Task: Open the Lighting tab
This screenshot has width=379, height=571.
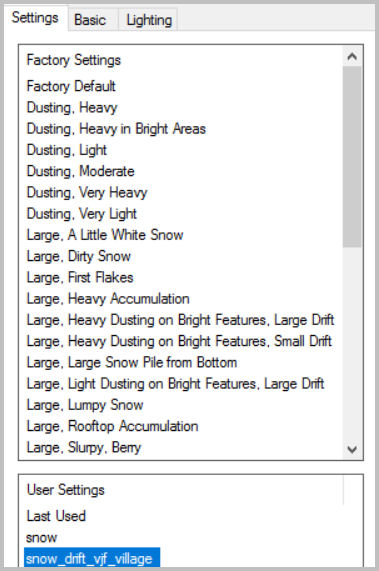Action: (x=149, y=20)
